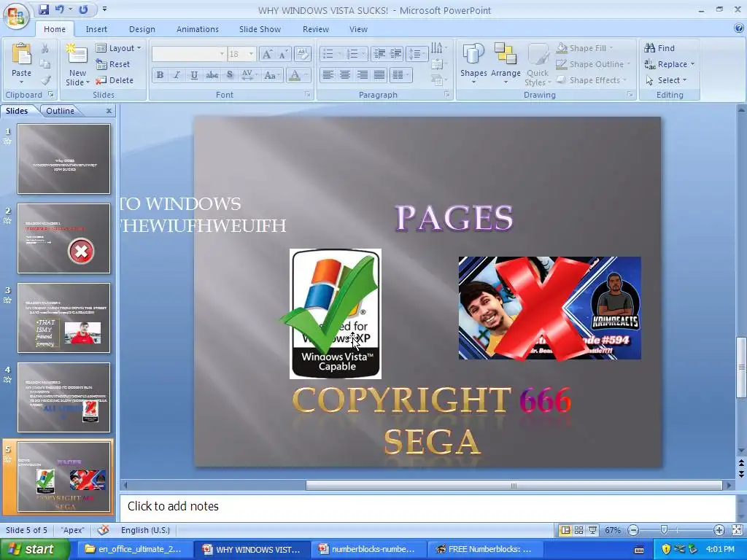Image resolution: width=747 pixels, height=560 pixels.
Task: Align text right in Paragraph group
Action: pyautogui.click(x=362, y=75)
